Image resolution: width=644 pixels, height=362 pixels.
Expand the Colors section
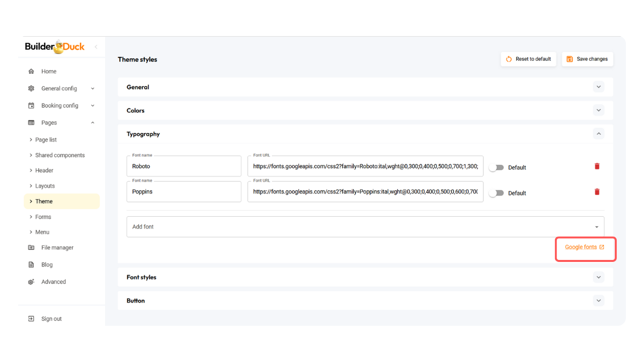[x=598, y=110]
